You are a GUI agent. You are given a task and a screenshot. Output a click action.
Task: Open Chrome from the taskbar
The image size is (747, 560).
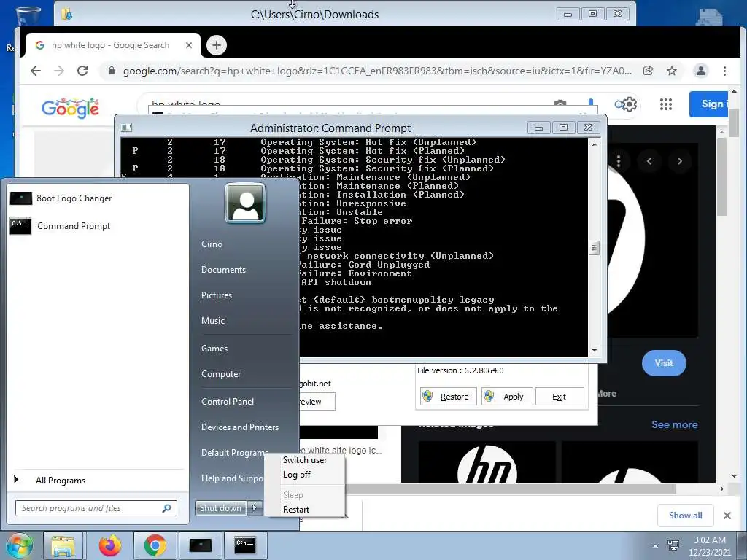click(155, 545)
